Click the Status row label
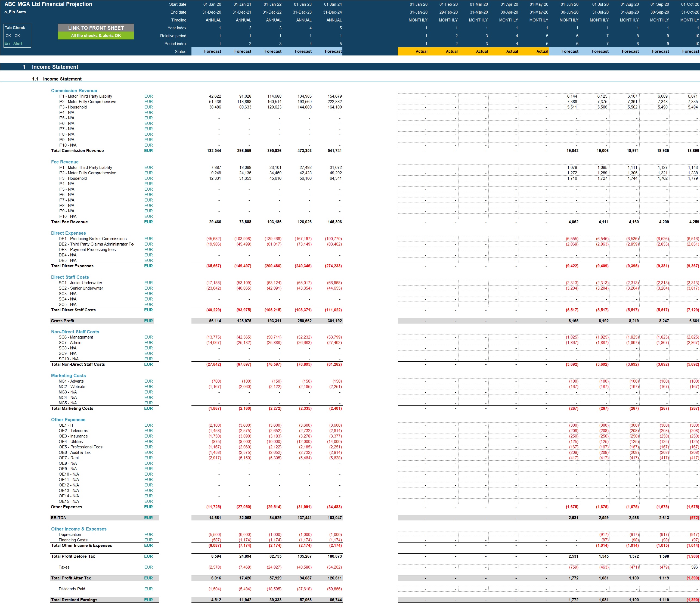The height and width of the screenshot is (608, 700). click(181, 52)
